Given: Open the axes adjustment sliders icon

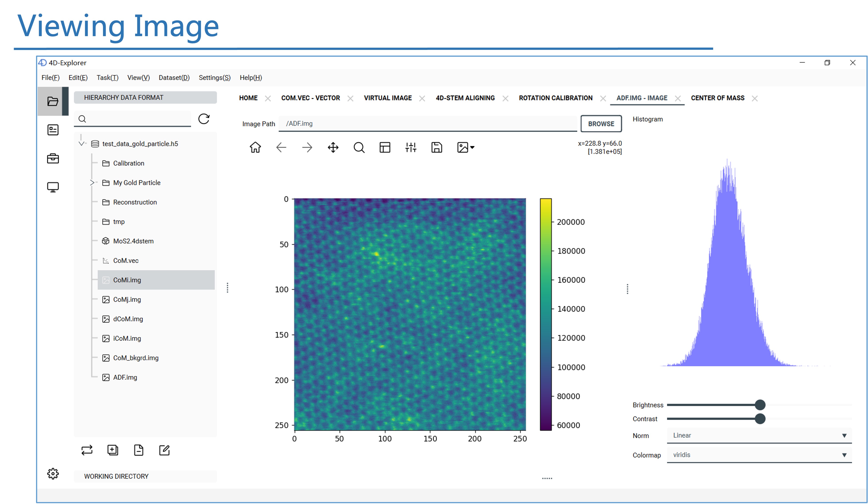Looking at the screenshot, I should click(x=411, y=147).
